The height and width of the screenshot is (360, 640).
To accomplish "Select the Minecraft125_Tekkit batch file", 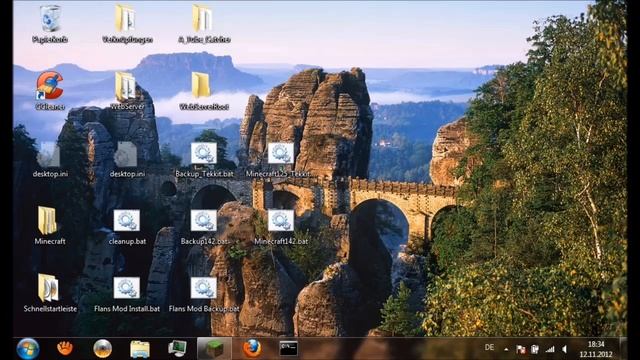I will click(280, 159).
